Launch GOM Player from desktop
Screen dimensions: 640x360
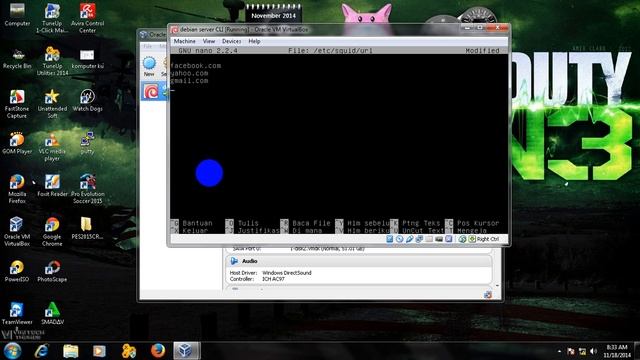click(17, 143)
